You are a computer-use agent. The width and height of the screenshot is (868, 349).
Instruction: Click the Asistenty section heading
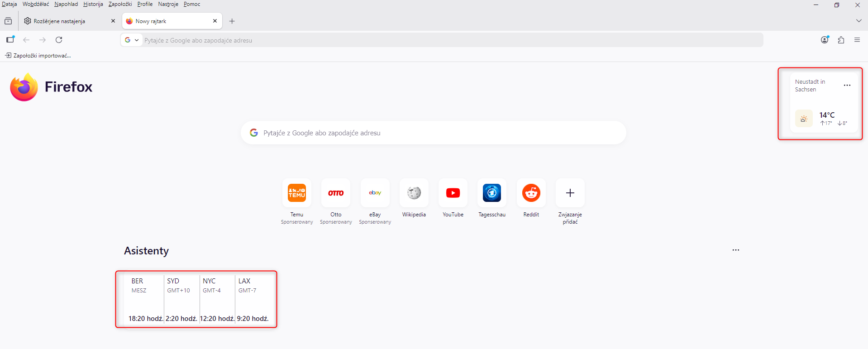(x=146, y=251)
